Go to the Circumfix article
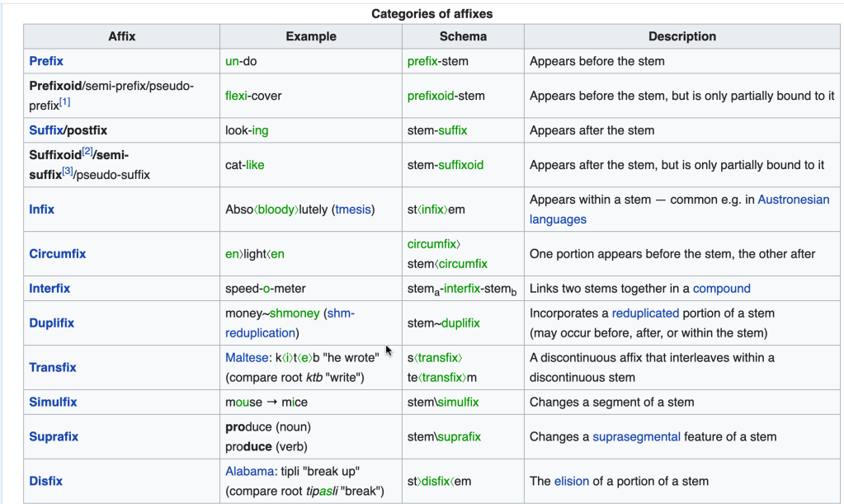This screenshot has width=844, height=504. (x=57, y=254)
